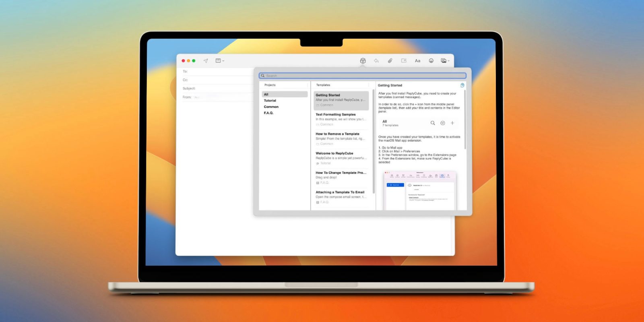Viewport: 644px width, 322px height.
Task: Click the markup annotate toolbar icon
Action: pyautogui.click(x=404, y=61)
